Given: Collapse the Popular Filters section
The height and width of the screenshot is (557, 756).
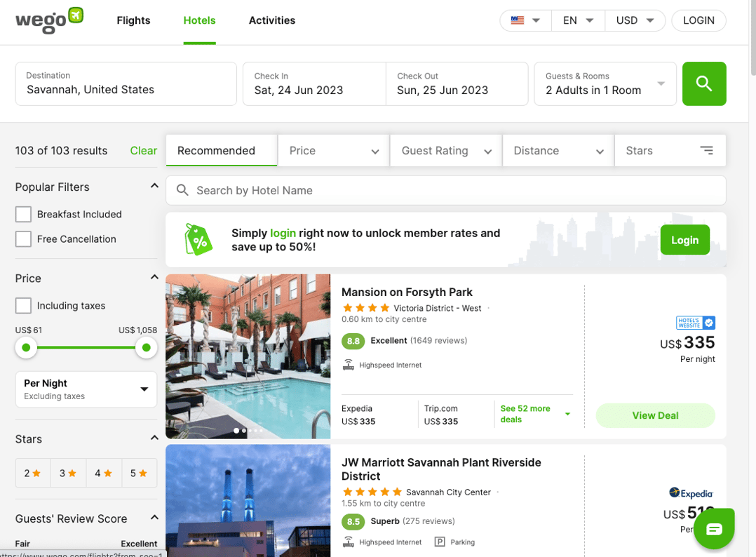Looking at the screenshot, I should (x=154, y=186).
